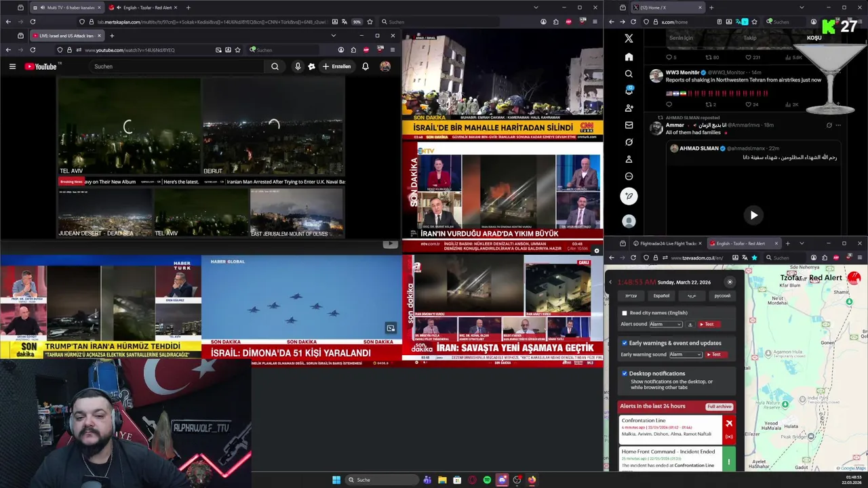Select the Senin için tab on X
Image resolution: width=868 pixels, height=488 pixels.
tap(681, 38)
